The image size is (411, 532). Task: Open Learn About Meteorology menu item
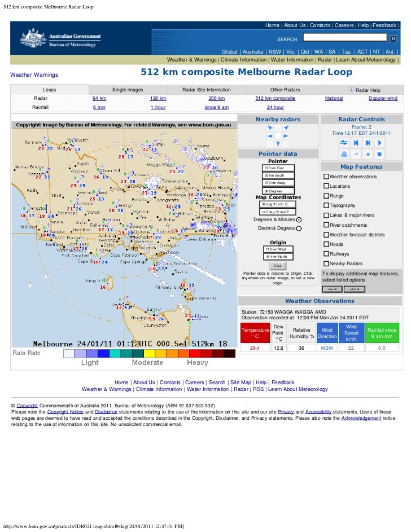[x=365, y=60]
